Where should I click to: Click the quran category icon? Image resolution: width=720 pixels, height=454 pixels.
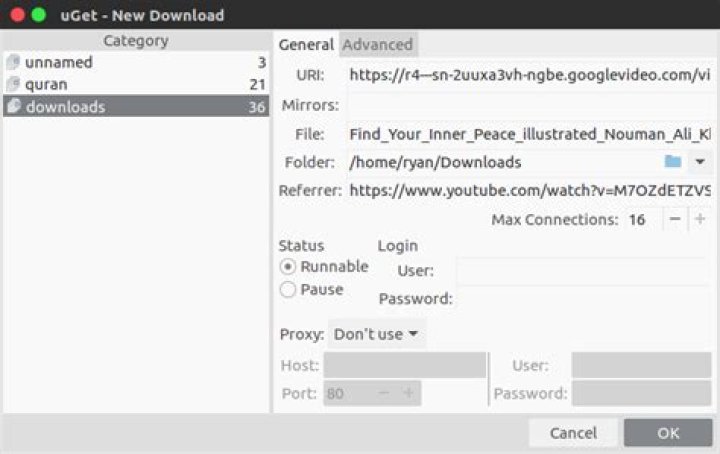pyautogui.click(x=13, y=84)
